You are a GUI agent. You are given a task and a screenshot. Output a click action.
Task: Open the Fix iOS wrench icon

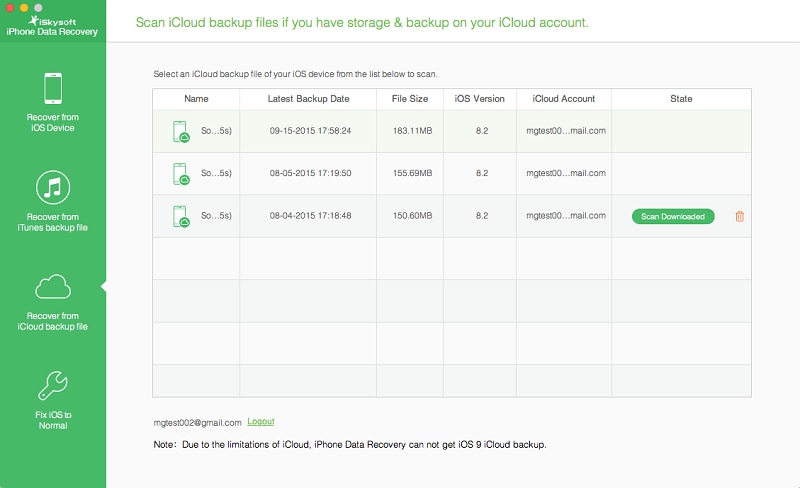53,385
